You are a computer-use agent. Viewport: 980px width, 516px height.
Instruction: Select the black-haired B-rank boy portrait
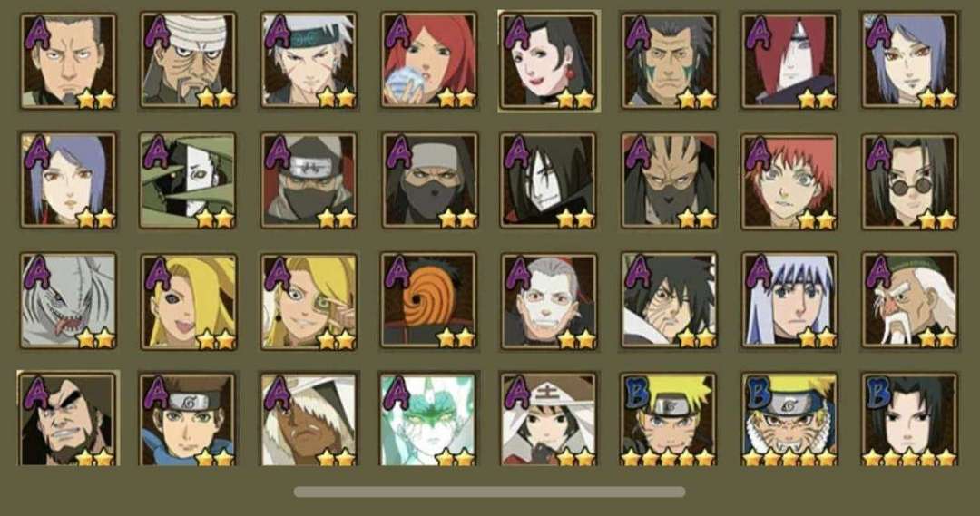coord(909,420)
